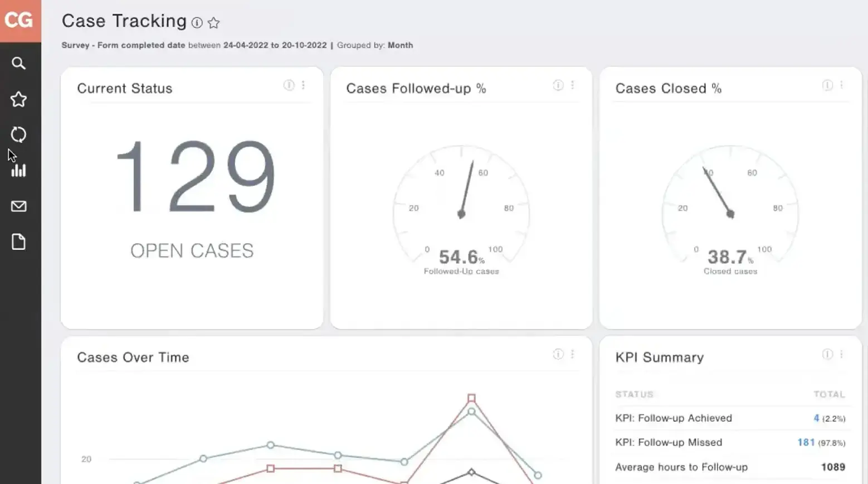The image size is (868, 484).
Task: Open the search magnifier in sidebar
Action: click(18, 63)
